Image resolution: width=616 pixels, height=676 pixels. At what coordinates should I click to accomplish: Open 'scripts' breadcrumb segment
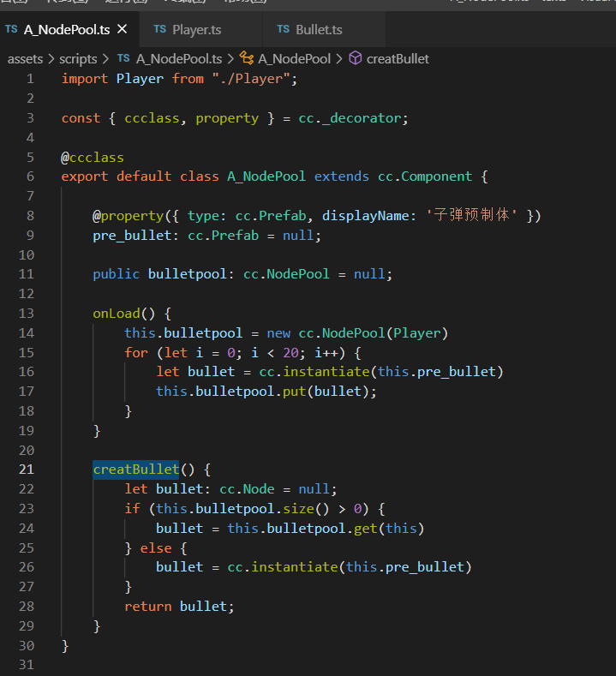78,59
